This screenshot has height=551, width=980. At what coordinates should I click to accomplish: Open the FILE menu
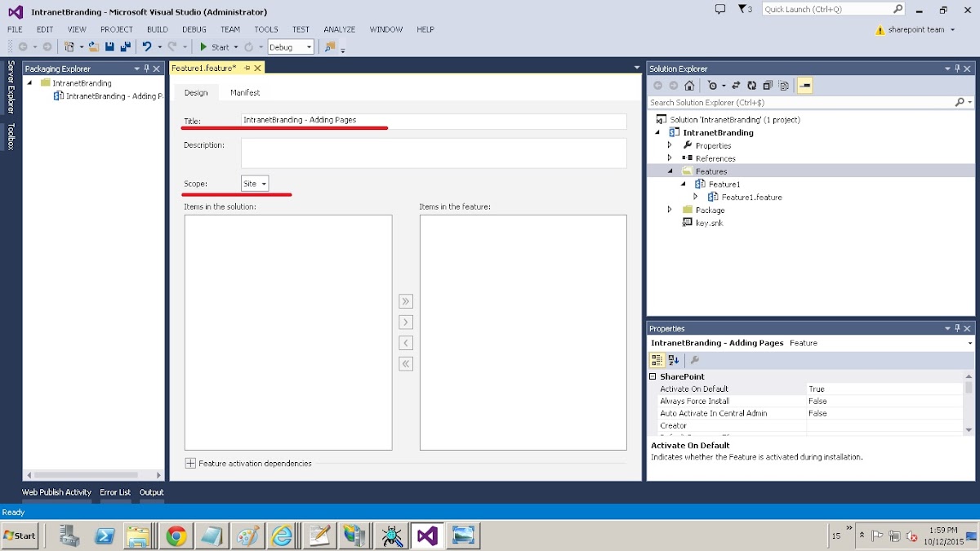16,29
